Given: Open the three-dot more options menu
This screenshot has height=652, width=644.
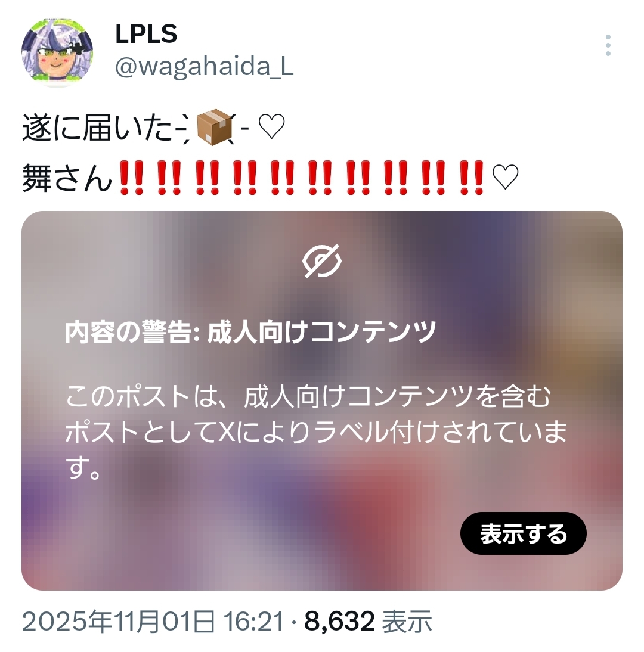Looking at the screenshot, I should pos(608,45).
